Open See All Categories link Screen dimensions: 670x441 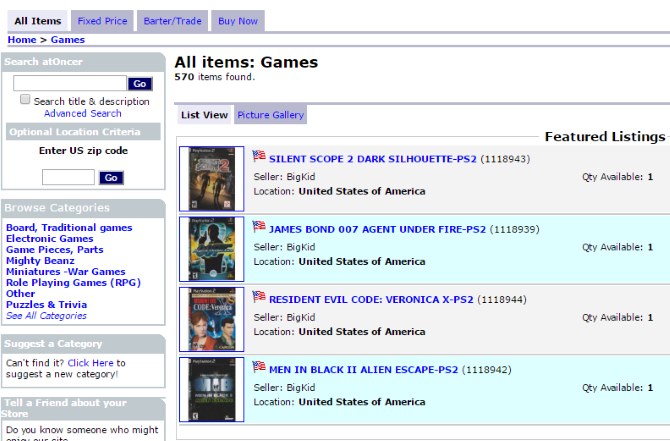pos(46,316)
